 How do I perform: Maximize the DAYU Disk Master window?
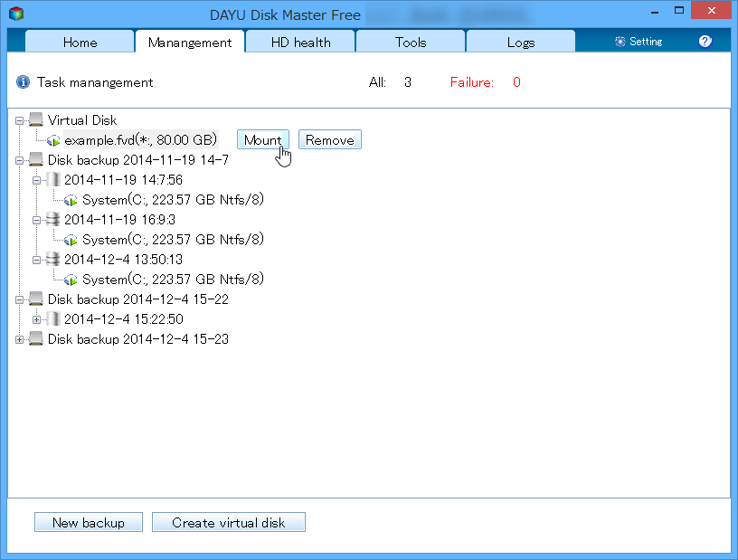tap(678, 10)
